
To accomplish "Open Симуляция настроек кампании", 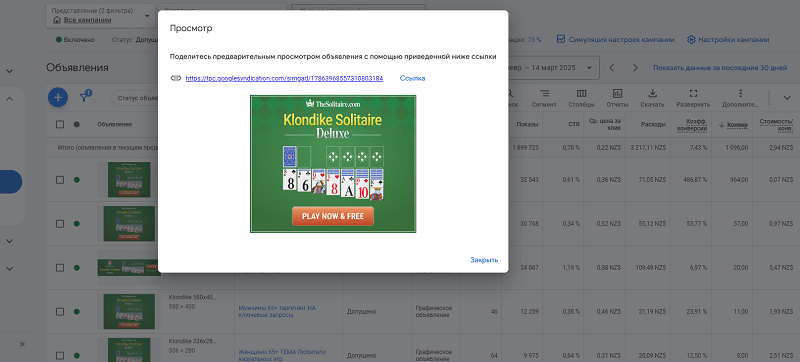I will pyautogui.click(x=615, y=39).
